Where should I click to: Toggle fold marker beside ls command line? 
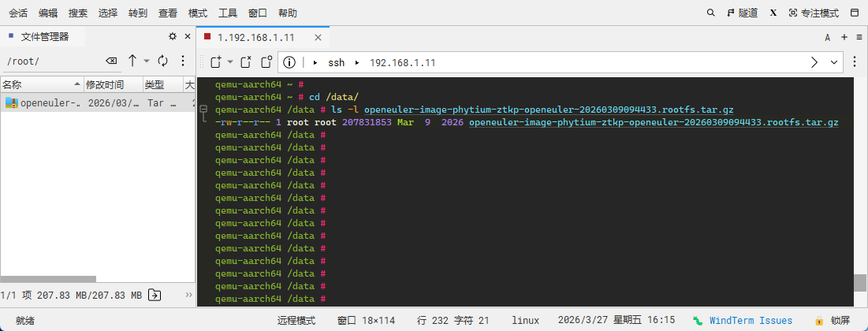pos(203,110)
